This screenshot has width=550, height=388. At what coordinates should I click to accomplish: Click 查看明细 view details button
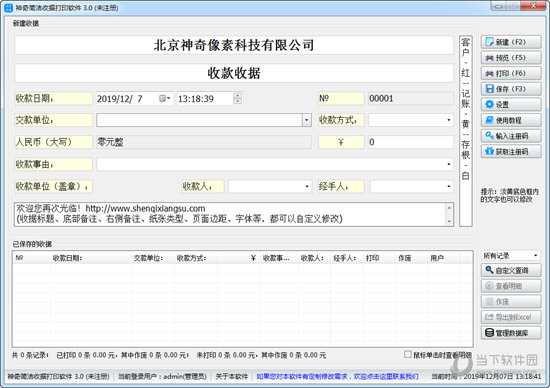click(511, 286)
